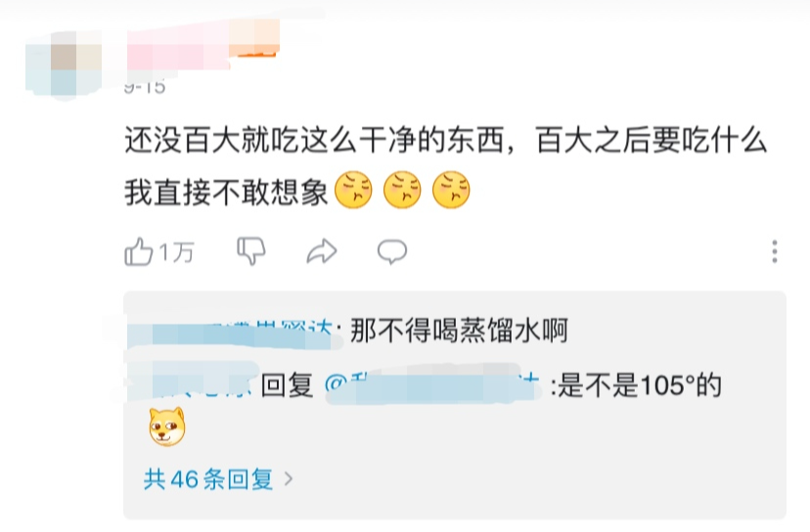Dislike the comment with thumbs-down icon
The height and width of the screenshot is (532, 810).
pyautogui.click(x=251, y=251)
